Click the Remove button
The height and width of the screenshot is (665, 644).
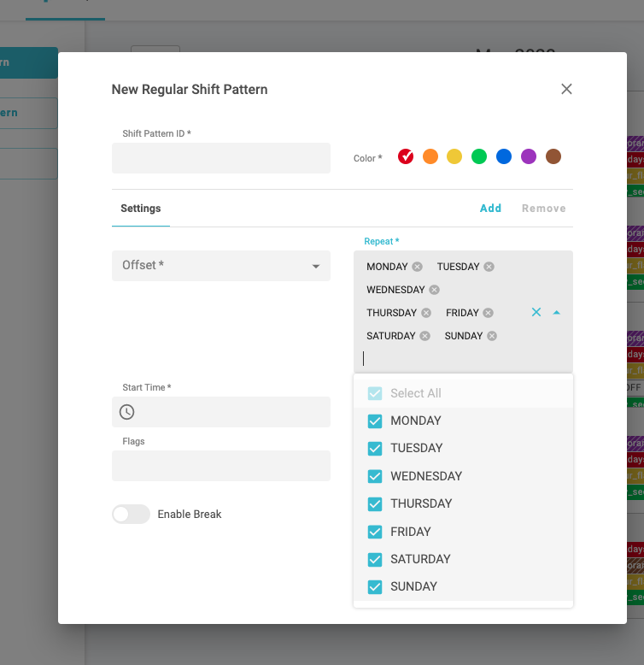pos(543,209)
